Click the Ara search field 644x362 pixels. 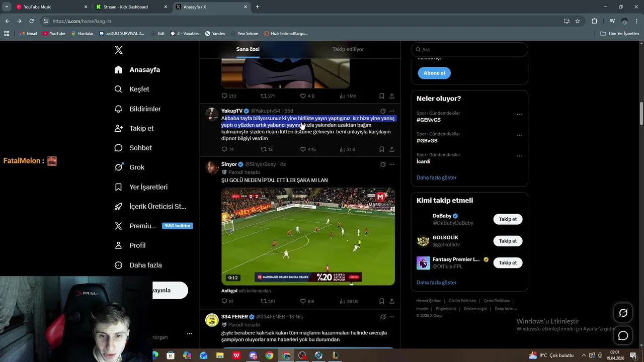click(469, 49)
